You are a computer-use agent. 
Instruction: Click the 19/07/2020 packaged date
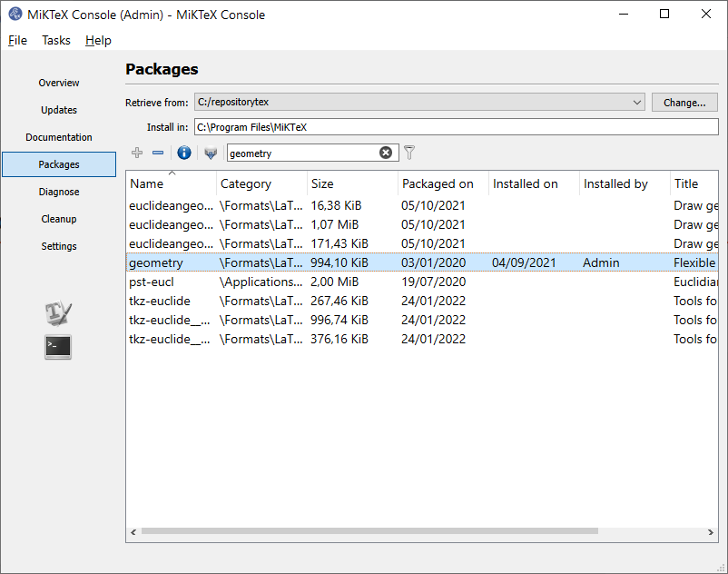pos(433,282)
